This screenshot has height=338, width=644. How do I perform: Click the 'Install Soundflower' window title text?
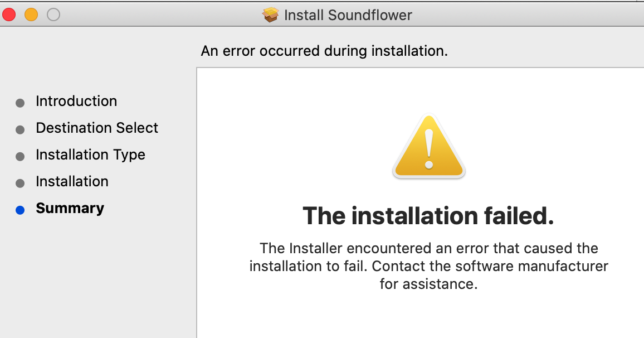[x=348, y=15]
